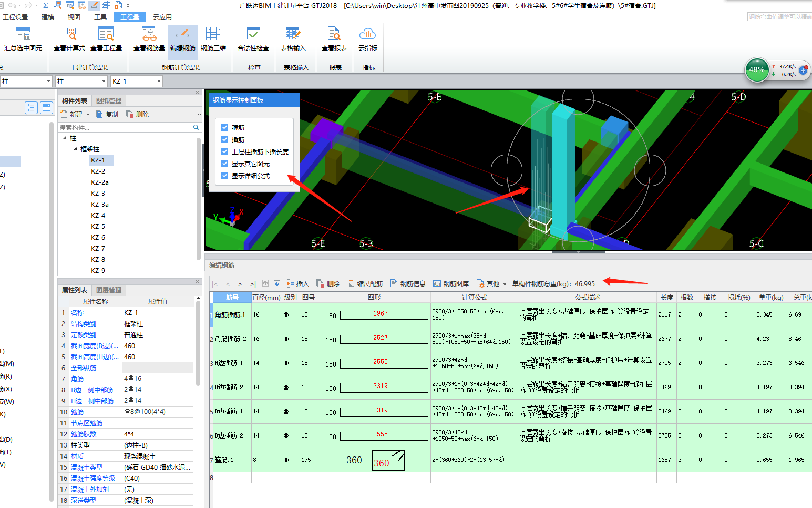
Task: Uncheck 插筋 display checkbox
Action: tap(224, 139)
